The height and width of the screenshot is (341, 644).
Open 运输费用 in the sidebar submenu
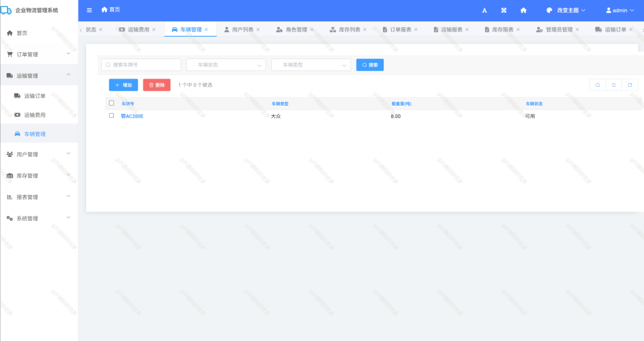pos(39,115)
